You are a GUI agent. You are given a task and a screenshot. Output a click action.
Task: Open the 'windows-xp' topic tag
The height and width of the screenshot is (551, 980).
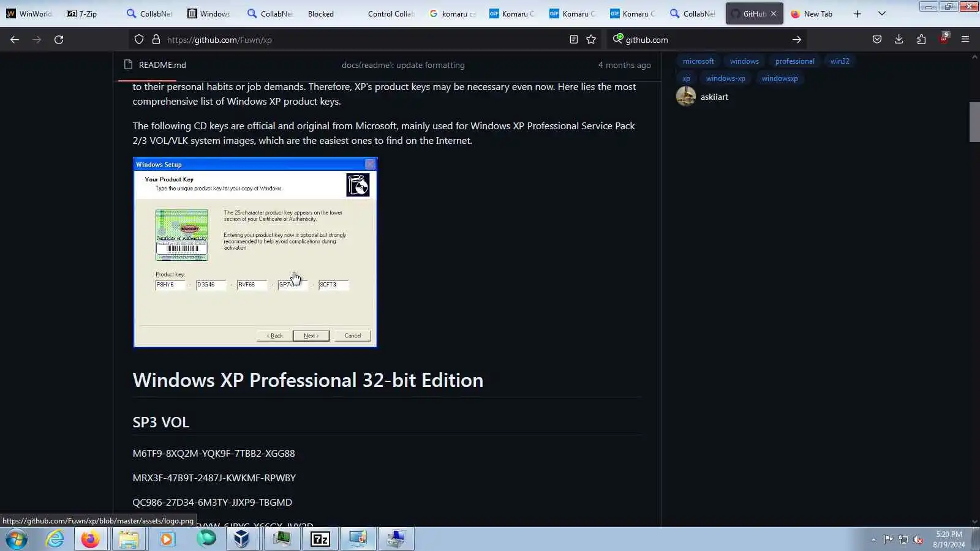(725, 78)
